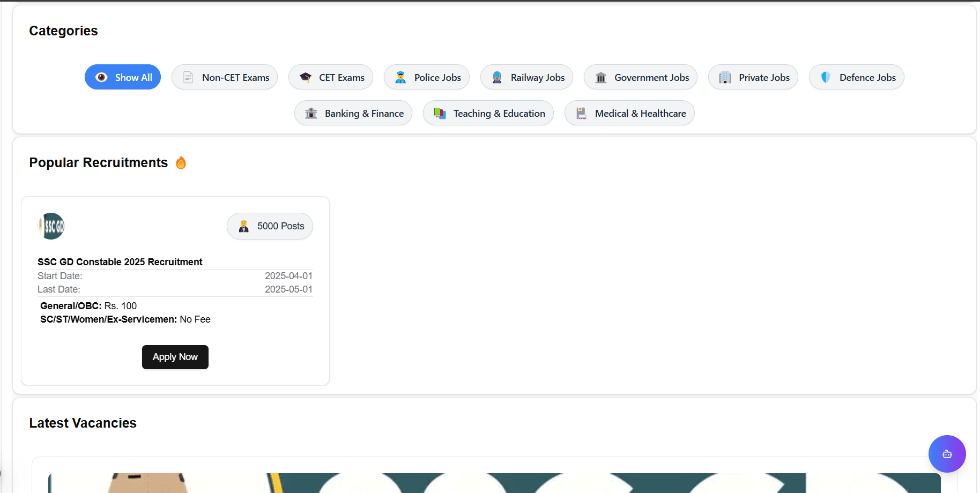980x493 pixels.
Task: Click the 5000 Posts badge
Action: click(270, 226)
